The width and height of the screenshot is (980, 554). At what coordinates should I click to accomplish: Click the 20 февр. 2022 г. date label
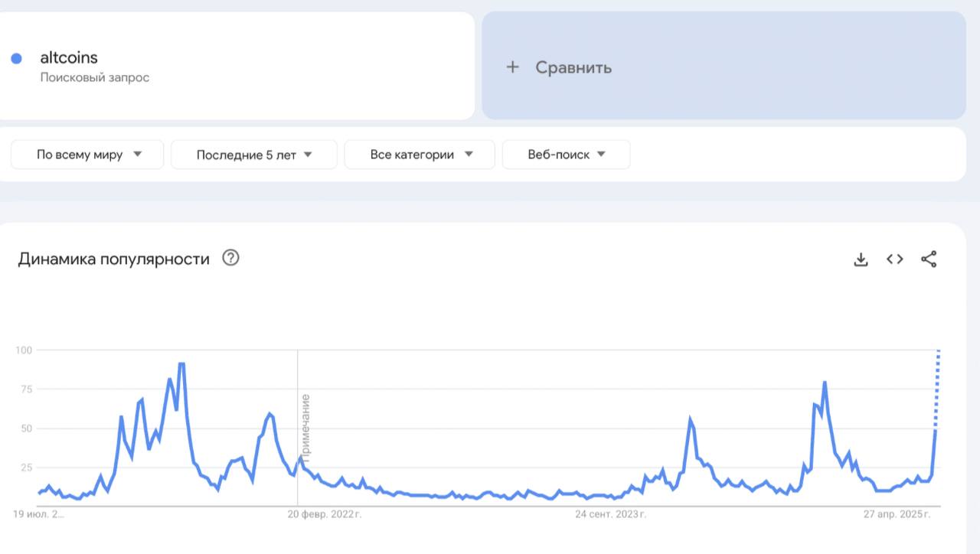click(x=323, y=514)
